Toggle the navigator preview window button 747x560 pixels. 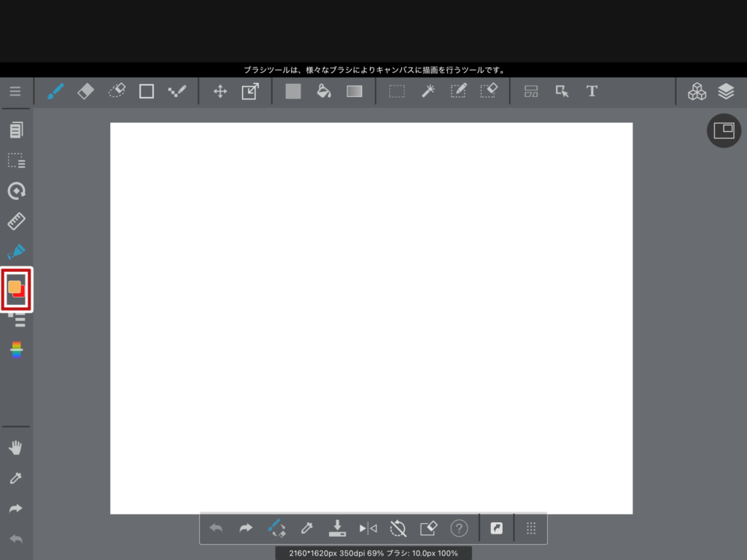click(x=724, y=131)
